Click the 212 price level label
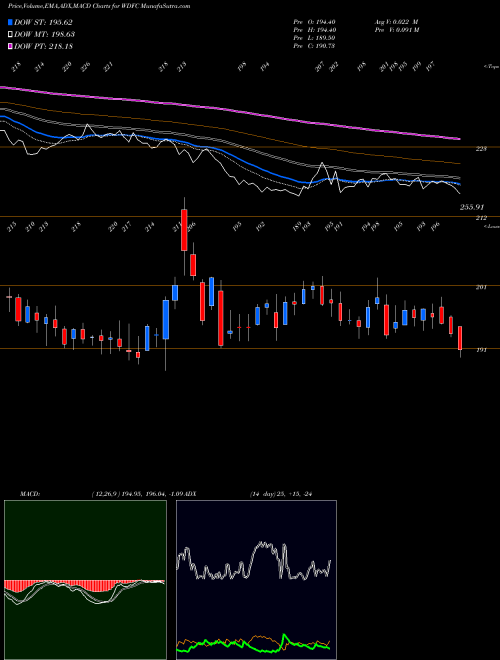500x660 pixels. tap(481, 218)
